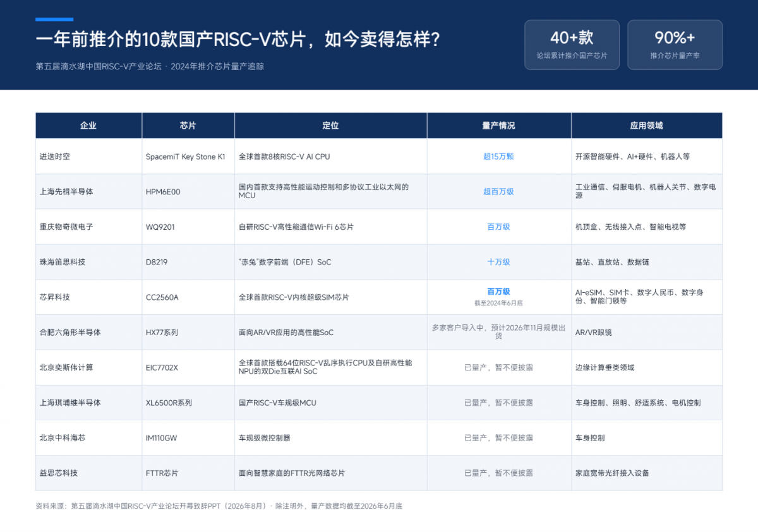Select the 企业 column header
Screen dimensions: 758x532
click(88, 126)
